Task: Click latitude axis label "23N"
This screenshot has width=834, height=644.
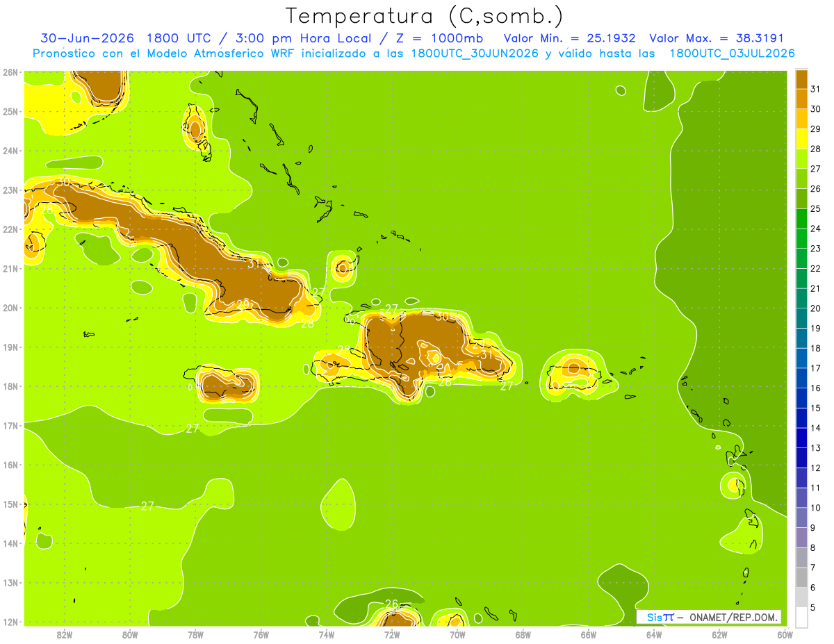Action: click(x=10, y=190)
